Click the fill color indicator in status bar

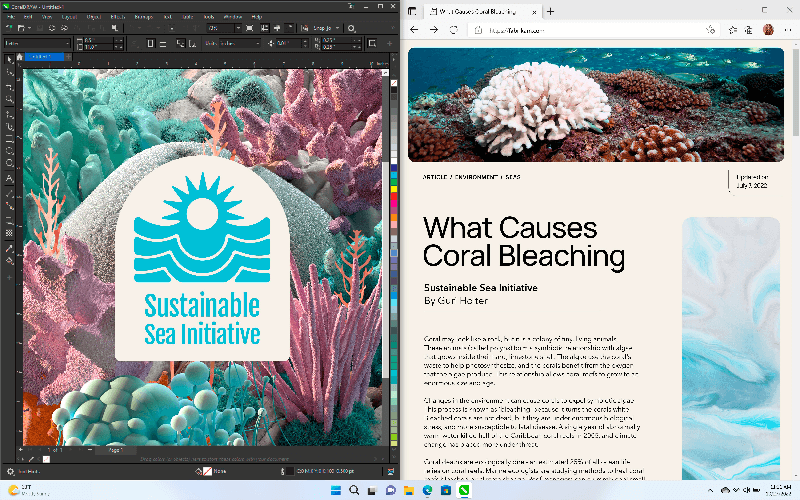pyautogui.click(x=208, y=470)
